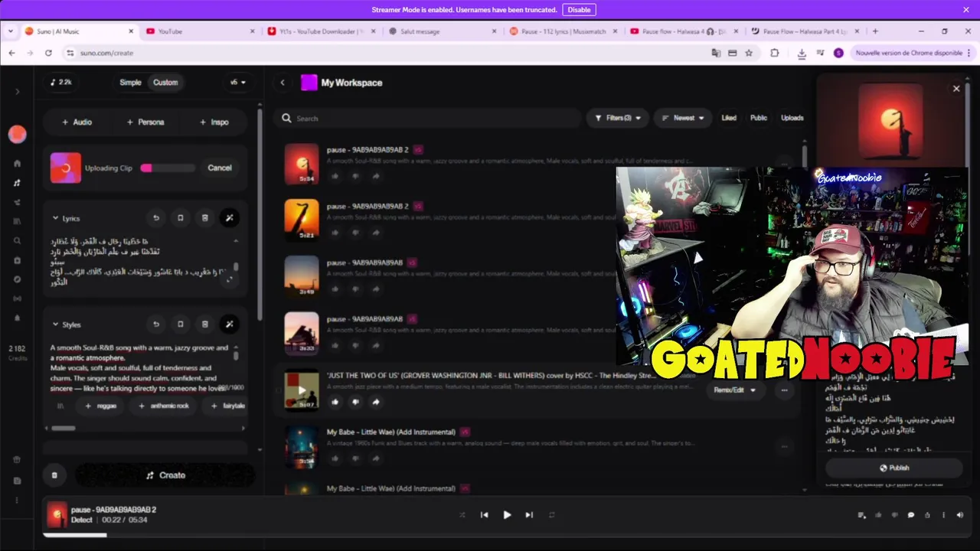
Task: Click the magic wand in Styles section
Action: pos(229,324)
